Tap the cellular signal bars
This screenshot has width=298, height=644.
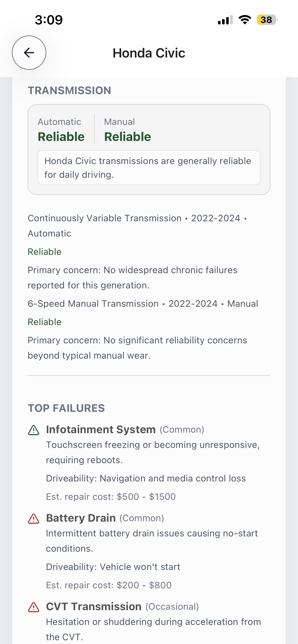pyautogui.click(x=225, y=20)
